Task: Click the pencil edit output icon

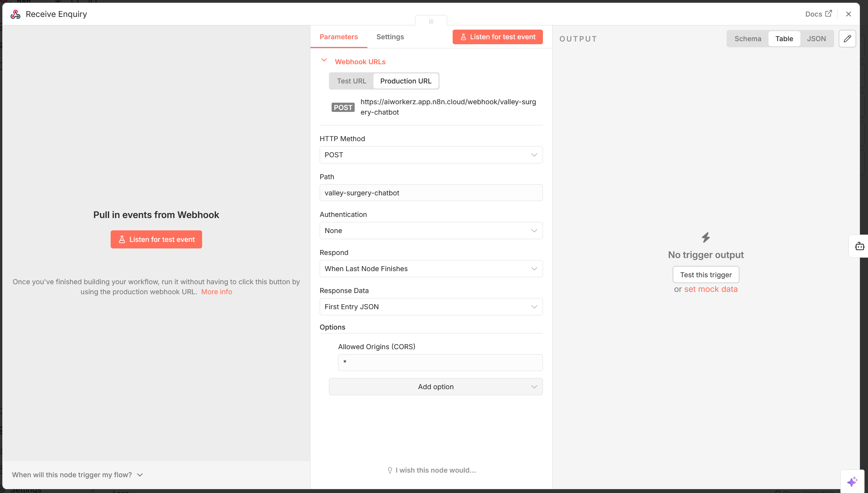Action: [847, 38]
